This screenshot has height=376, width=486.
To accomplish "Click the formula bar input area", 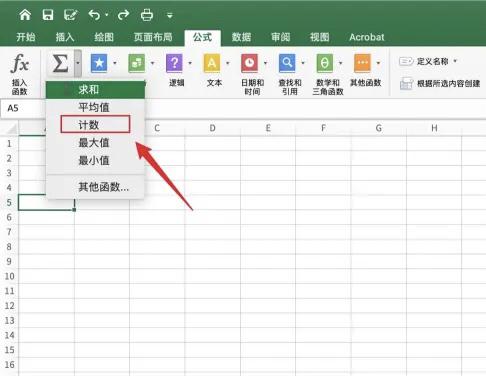I will (315, 108).
